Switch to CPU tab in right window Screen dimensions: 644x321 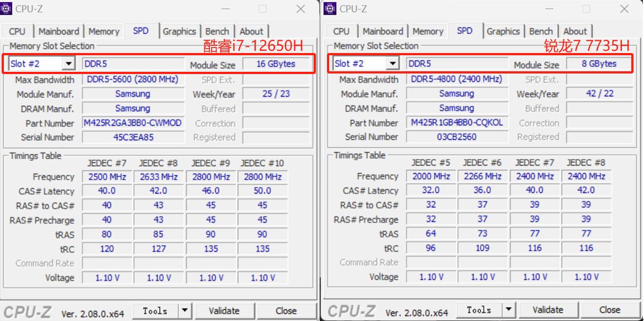coord(341,31)
